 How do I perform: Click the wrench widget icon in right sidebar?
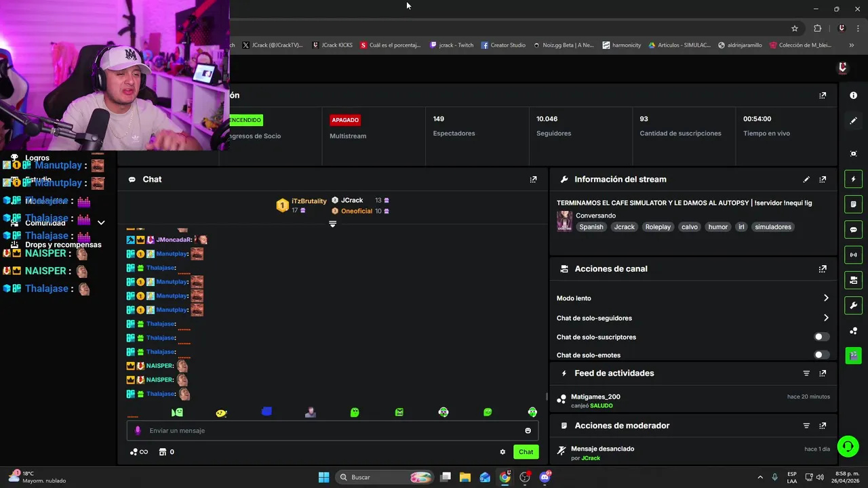853,305
